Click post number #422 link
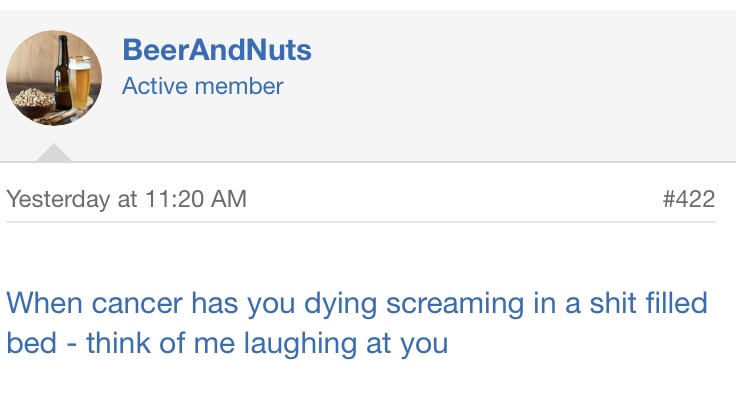The width and height of the screenshot is (749, 401). tap(689, 199)
